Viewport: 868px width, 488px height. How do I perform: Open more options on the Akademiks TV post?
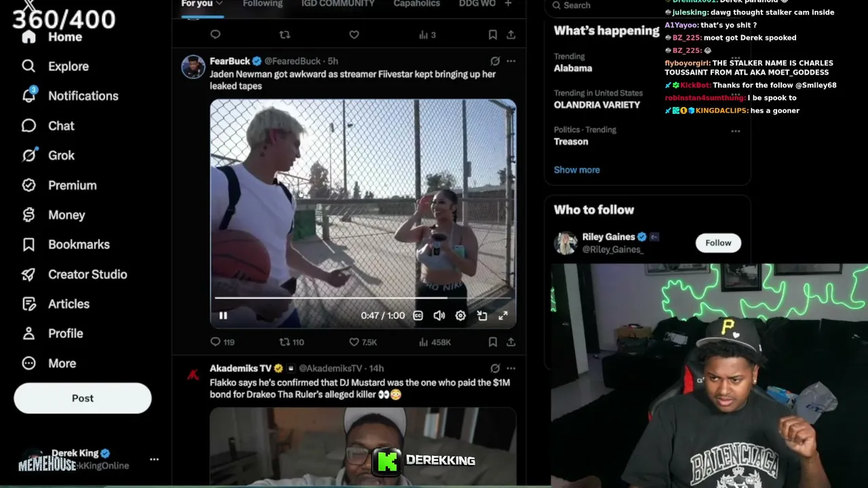[x=511, y=369]
